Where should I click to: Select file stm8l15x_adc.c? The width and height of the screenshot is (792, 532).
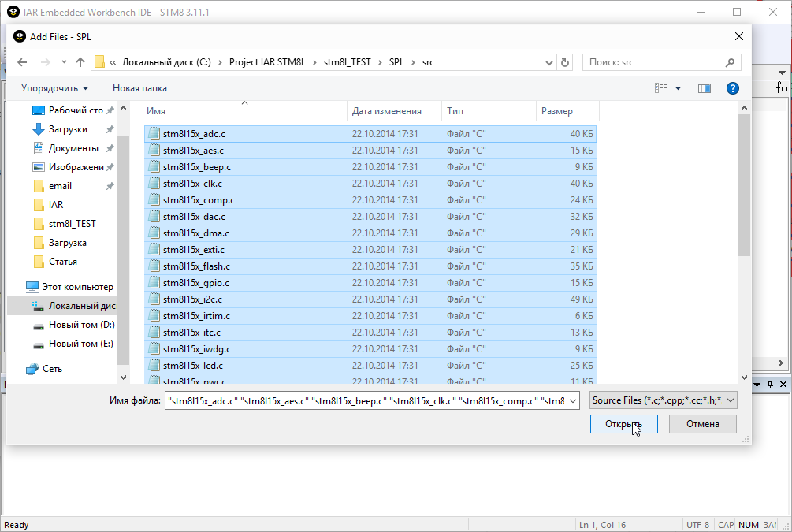coord(370,134)
